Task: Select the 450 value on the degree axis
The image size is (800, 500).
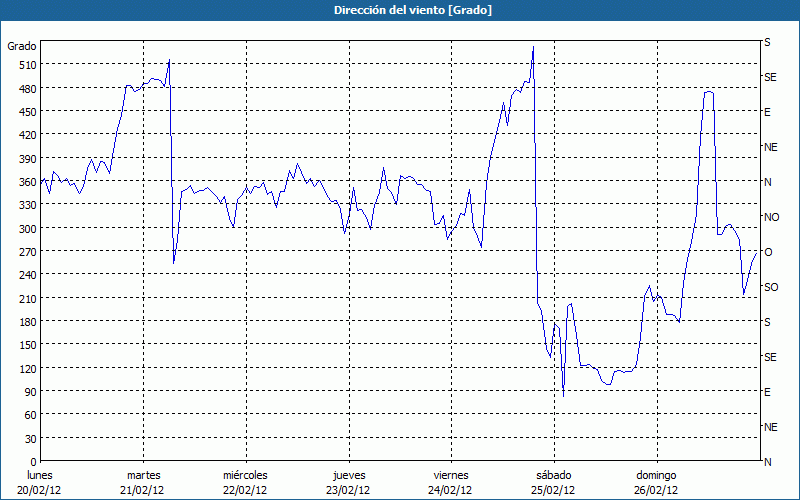Action: (x=27, y=112)
